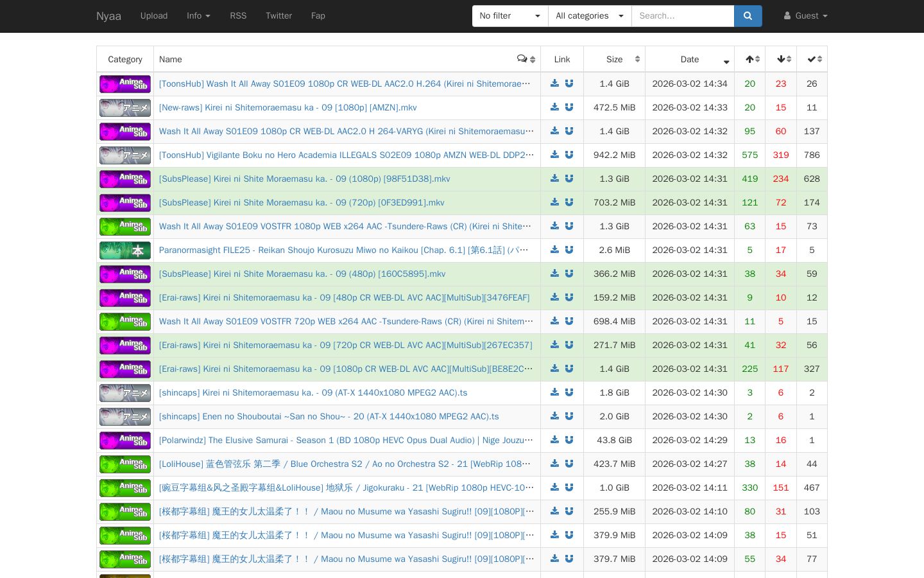Open Erai-raws 480p 3476FEAF torrent page
924x578 pixels.
[x=345, y=297]
